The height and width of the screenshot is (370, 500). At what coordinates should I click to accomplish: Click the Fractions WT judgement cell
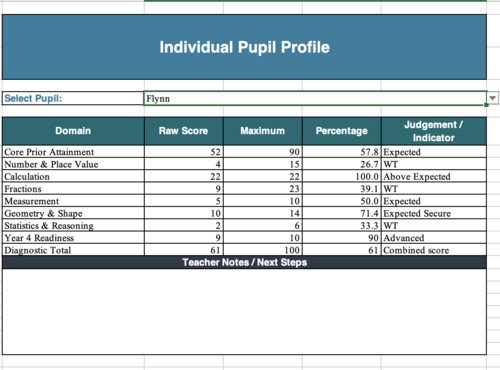tap(434, 189)
